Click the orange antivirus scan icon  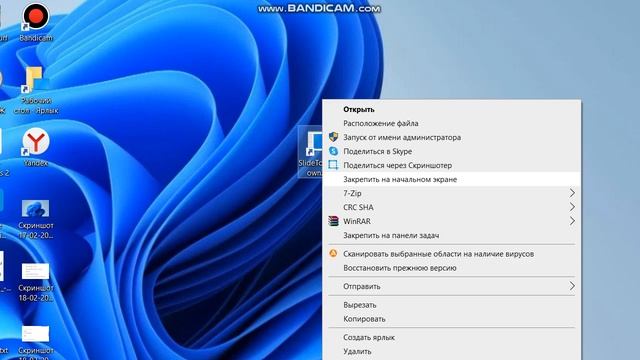pyautogui.click(x=333, y=253)
